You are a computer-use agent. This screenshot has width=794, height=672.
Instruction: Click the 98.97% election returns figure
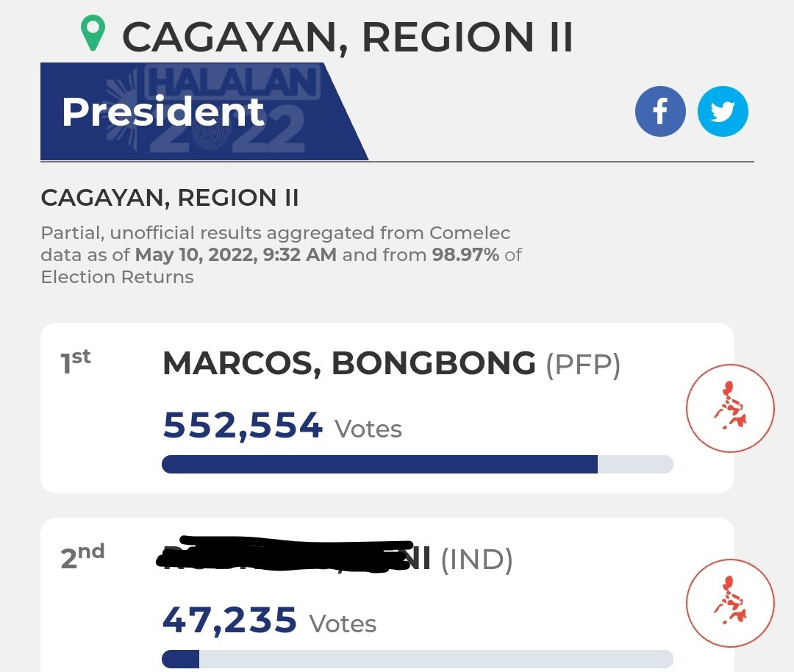point(465,254)
